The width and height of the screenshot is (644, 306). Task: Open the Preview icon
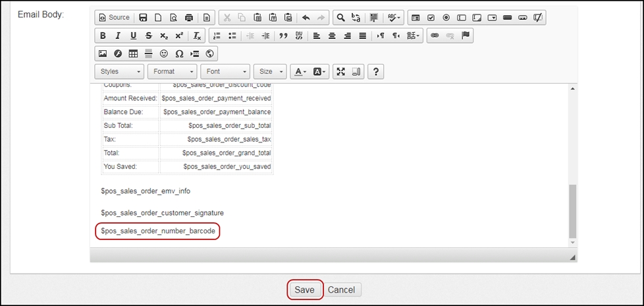(x=173, y=18)
